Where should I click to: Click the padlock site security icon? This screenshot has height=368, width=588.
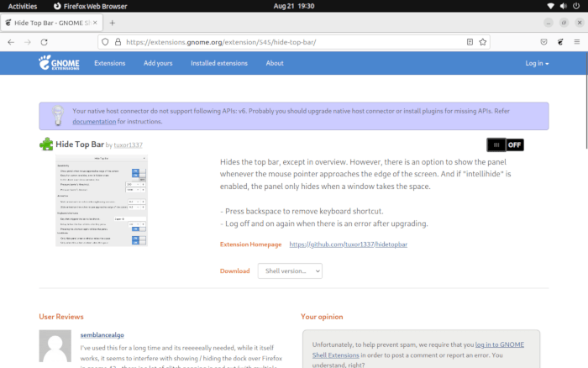click(118, 42)
